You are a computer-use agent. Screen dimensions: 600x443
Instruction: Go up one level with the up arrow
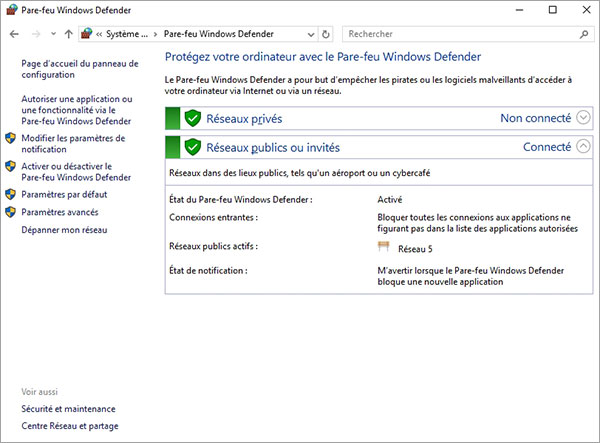click(68, 34)
